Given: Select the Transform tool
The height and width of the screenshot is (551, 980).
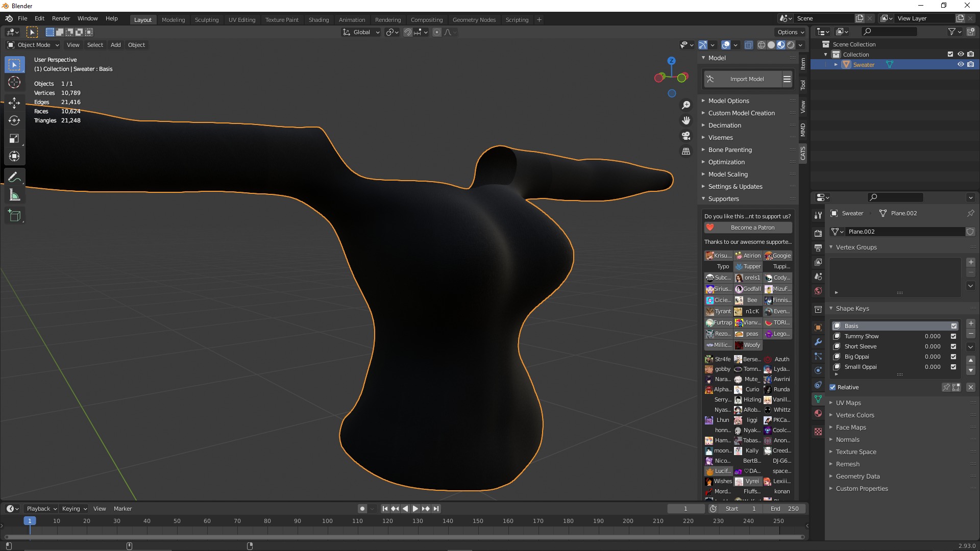Looking at the screenshot, I should (14, 157).
